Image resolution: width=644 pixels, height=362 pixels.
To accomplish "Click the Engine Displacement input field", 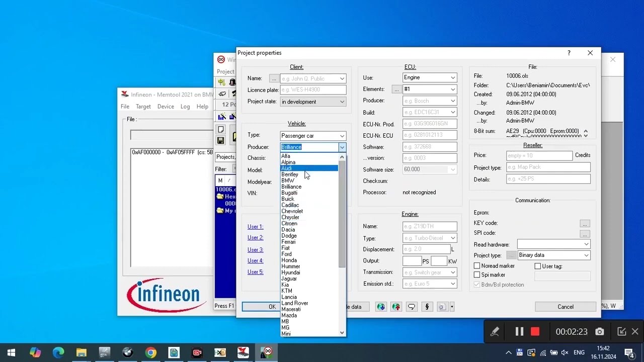I will click(426, 249).
